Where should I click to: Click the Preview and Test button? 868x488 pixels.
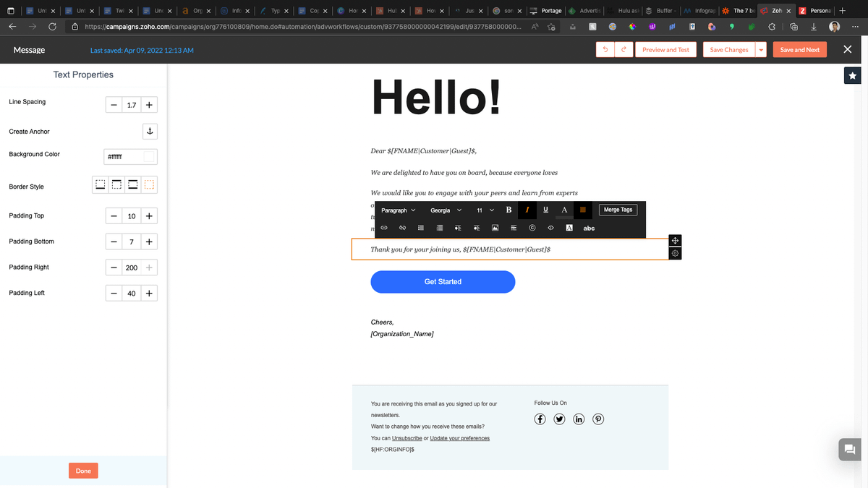pyautogui.click(x=665, y=50)
